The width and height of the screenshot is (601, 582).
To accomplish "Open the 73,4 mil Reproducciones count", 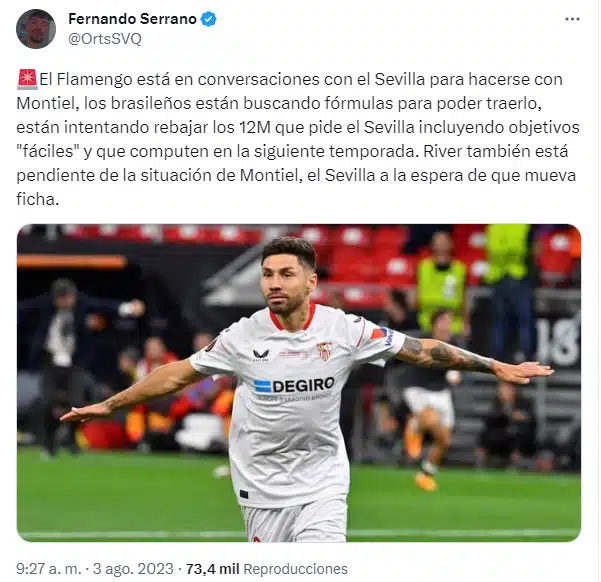I will pyautogui.click(x=267, y=569).
